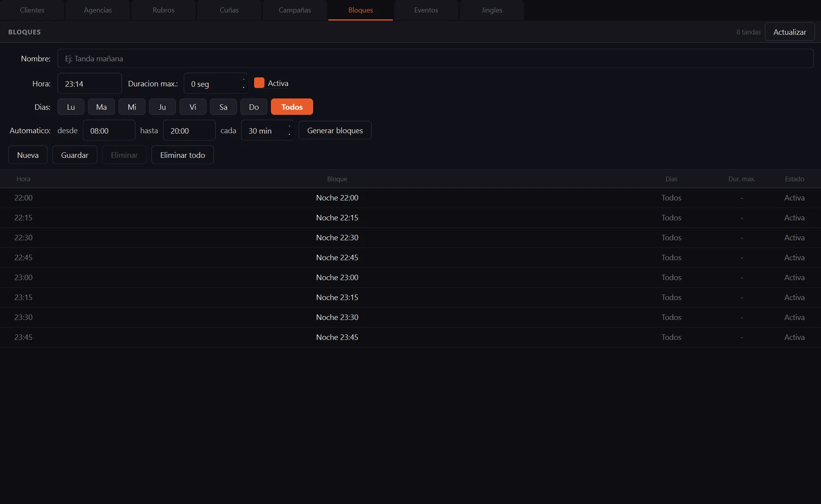
Task: Click the Estado column header
Action: pyautogui.click(x=795, y=179)
